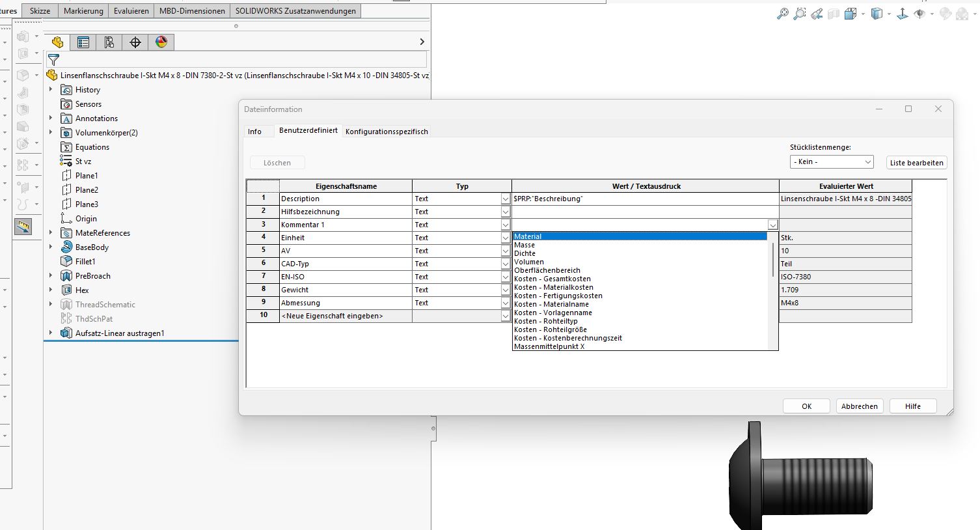Image resolution: width=980 pixels, height=530 pixels.
Task: Open the DimXpertManager crosshair tab
Action: click(x=135, y=42)
